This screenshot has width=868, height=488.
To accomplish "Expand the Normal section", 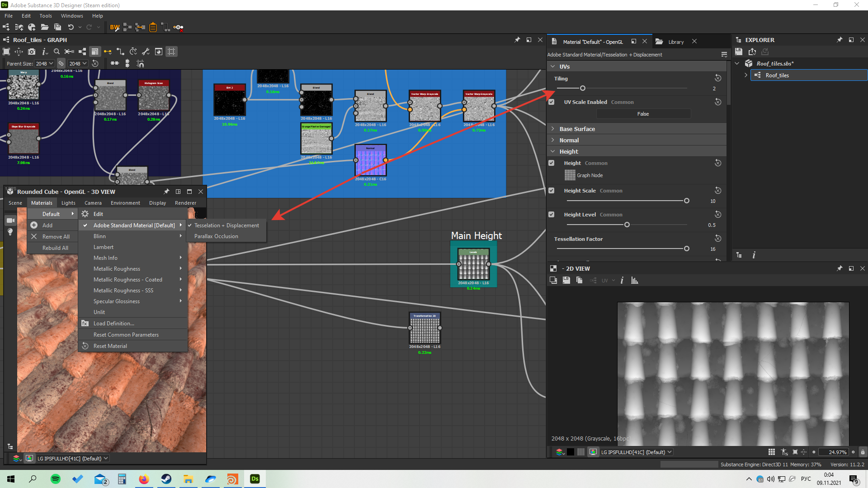I will coord(553,140).
